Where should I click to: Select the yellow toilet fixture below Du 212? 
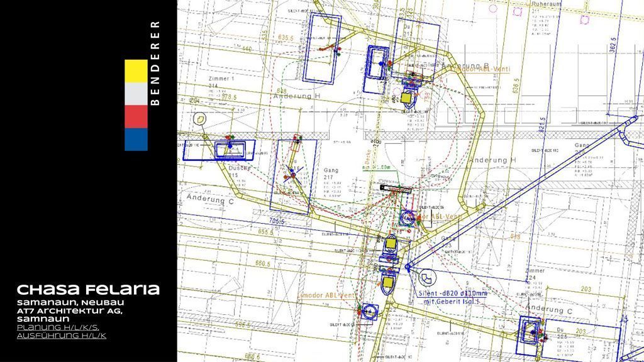408,98
